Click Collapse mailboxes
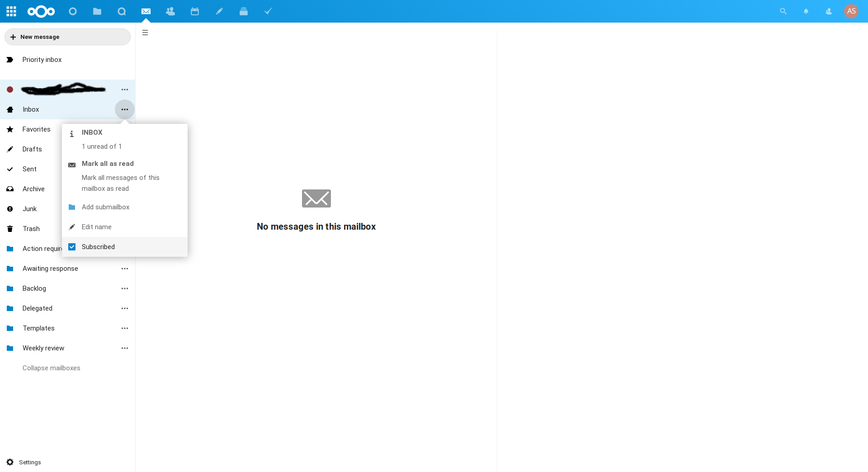Viewport: 868px width, 472px height. [x=52, y=368]
